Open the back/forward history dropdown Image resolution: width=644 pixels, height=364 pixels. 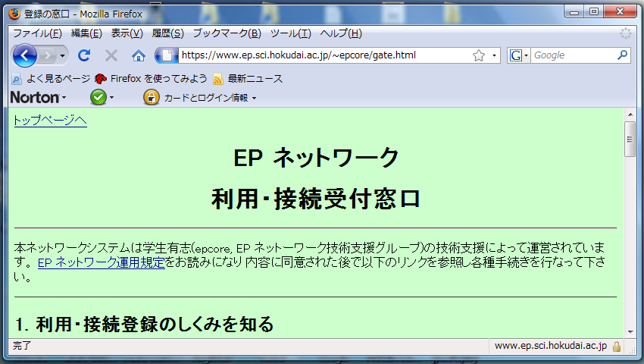(x=62, y=55)
